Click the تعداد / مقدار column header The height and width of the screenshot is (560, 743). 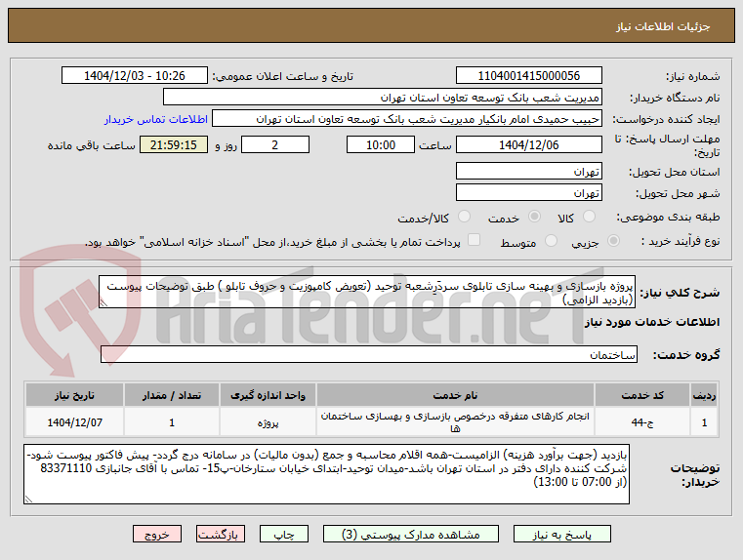click(x=172, y=395)
